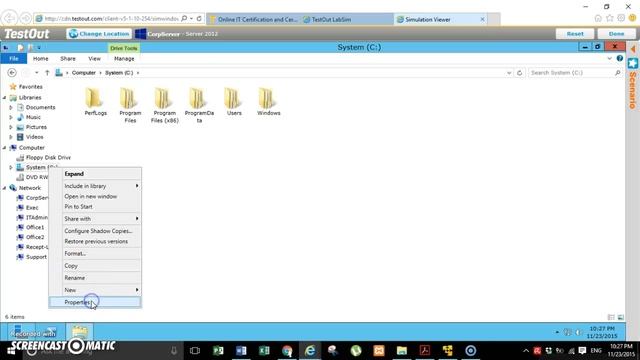Open the Program Files folder
The height and width of the screenshot is (360, 640).
point(130,105)
